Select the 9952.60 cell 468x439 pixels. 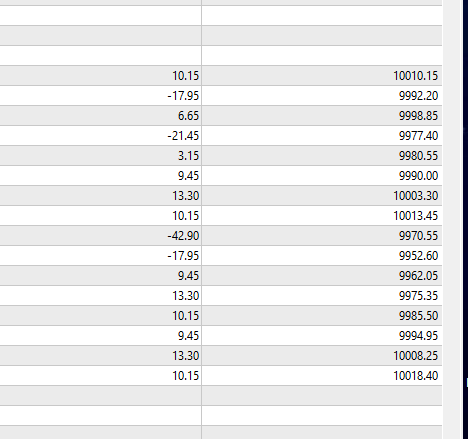(x=322, y=256)
